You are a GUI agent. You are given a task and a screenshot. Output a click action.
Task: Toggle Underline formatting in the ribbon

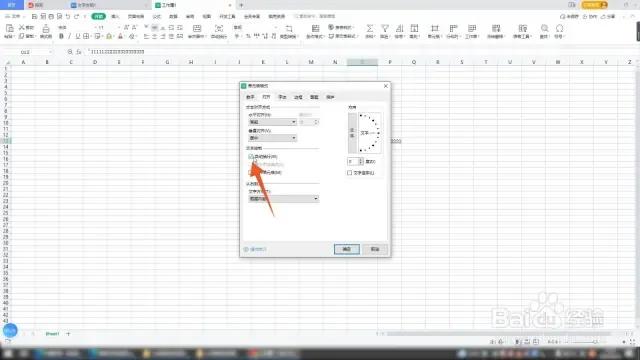click(78, 36)
